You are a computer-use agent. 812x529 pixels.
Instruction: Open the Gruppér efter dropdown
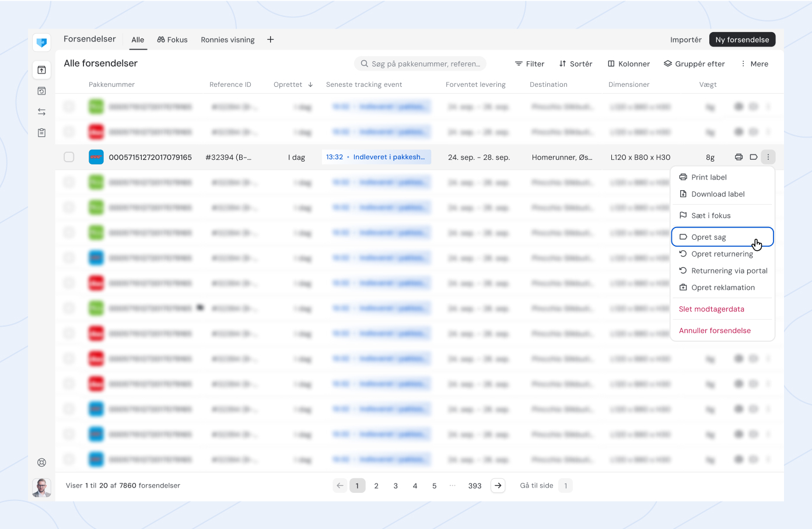[x=694, y=64]
